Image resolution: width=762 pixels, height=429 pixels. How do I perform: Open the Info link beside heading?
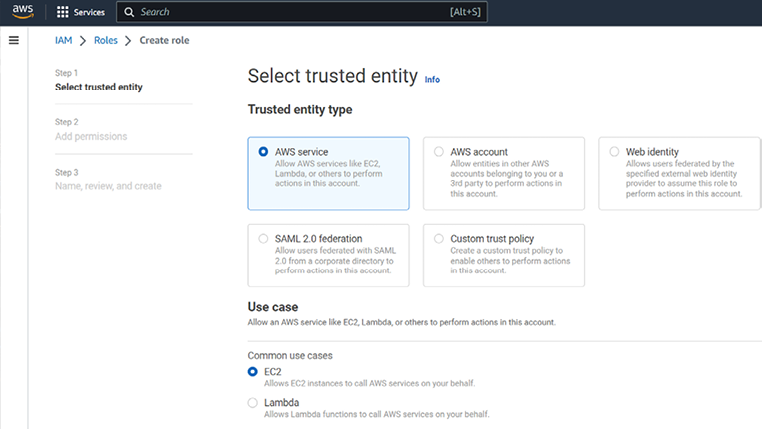point(432,79)
